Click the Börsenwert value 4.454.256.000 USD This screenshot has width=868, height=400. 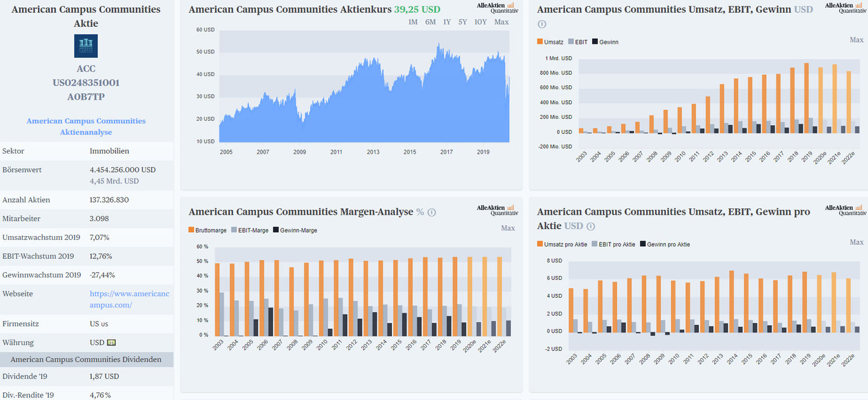(123, 170)
